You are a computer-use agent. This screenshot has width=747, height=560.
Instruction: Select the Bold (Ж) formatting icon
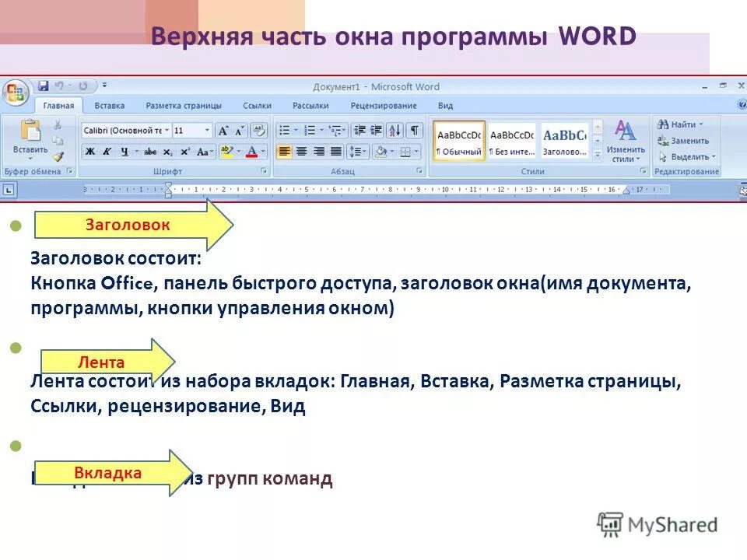(89, 152)
